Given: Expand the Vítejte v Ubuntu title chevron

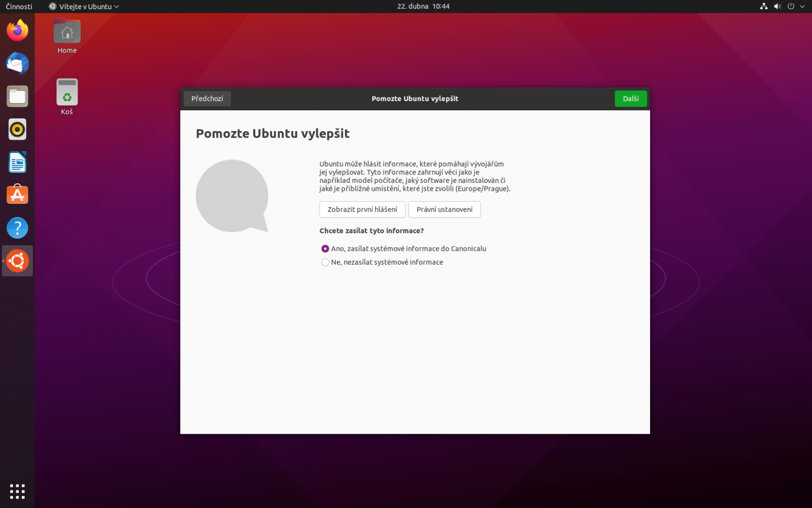Looking at the screenshot, I should (x=117, y=7).
